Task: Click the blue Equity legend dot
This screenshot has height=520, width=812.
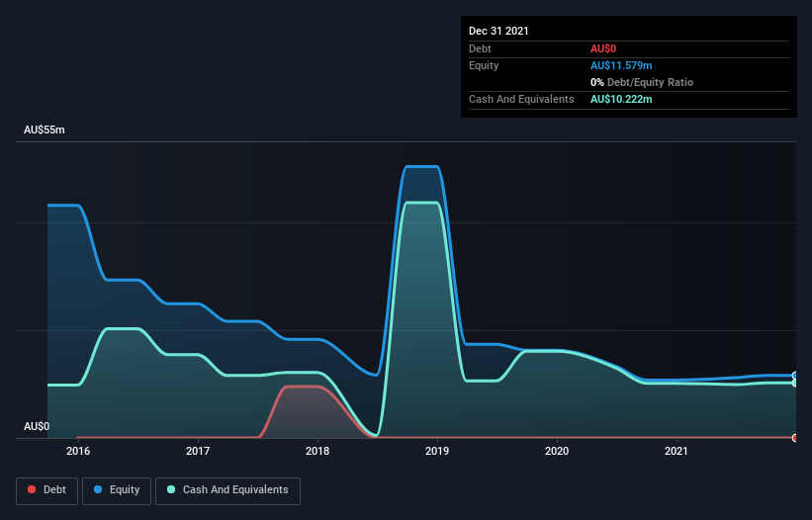Action: click(x=98, y=489)
